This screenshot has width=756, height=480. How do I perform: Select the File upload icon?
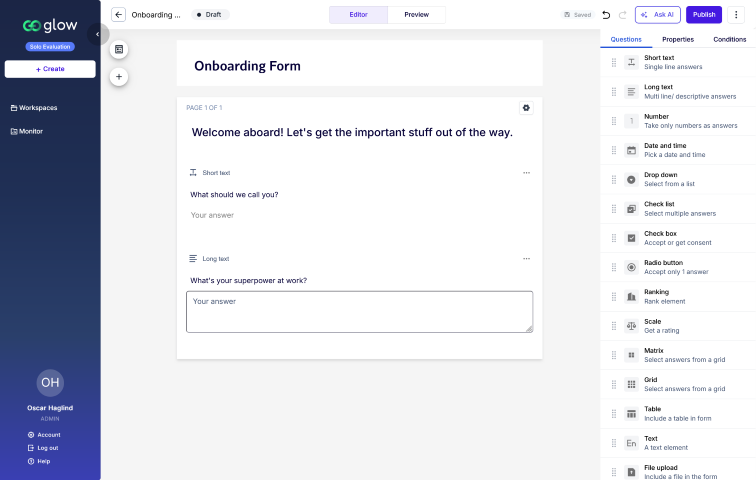click(631, 472)
